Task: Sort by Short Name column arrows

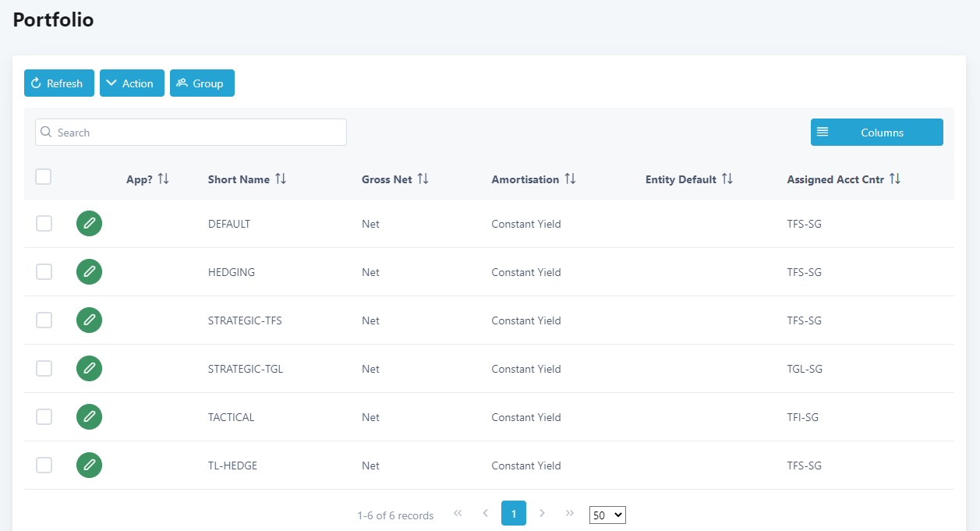Action: 281,179
